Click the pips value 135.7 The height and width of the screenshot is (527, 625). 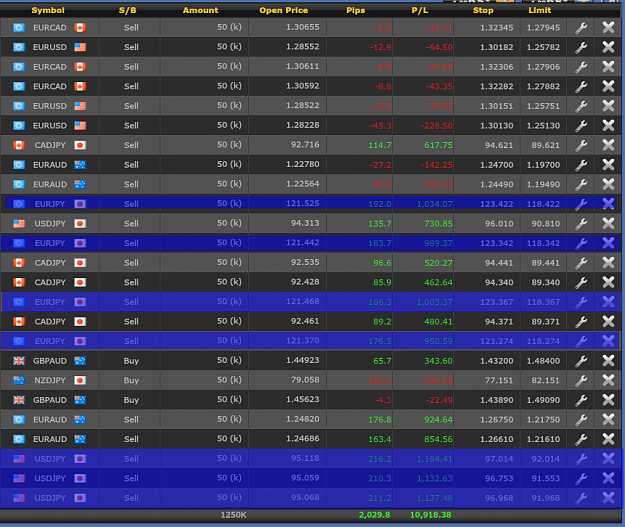[380, 224]
